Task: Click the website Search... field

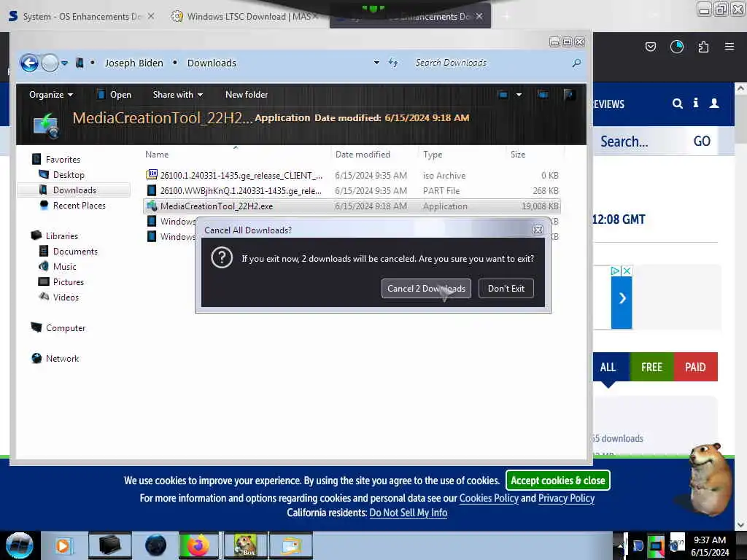Action: (x=639, y=141)
